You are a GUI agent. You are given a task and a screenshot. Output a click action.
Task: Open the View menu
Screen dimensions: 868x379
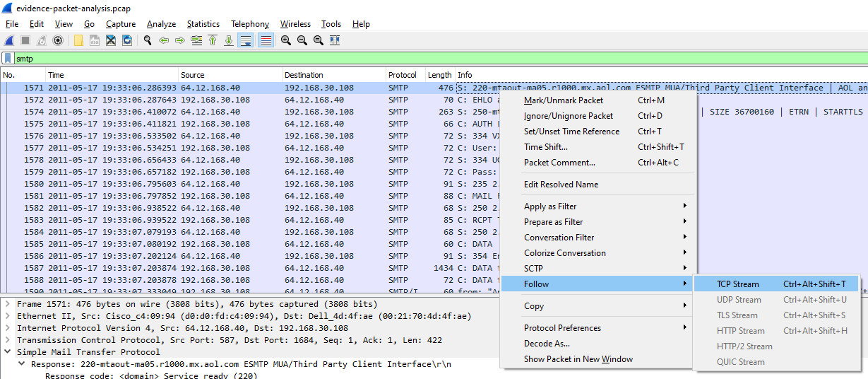[x=64, y=24]
